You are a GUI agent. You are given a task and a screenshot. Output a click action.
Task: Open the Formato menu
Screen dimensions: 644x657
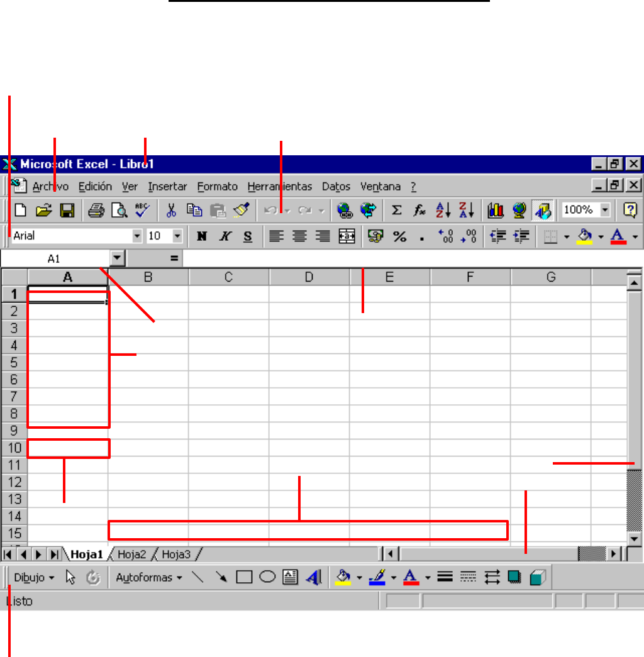(217, 187)
